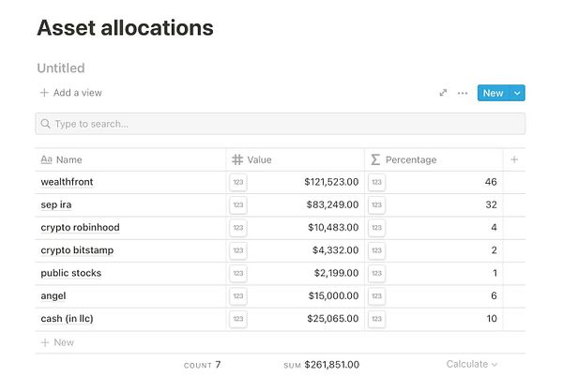Click the number icon beside $121,523.00
The width and height of the screenshot is (563, 392).
pyautogui.click(x=238, y=182)
